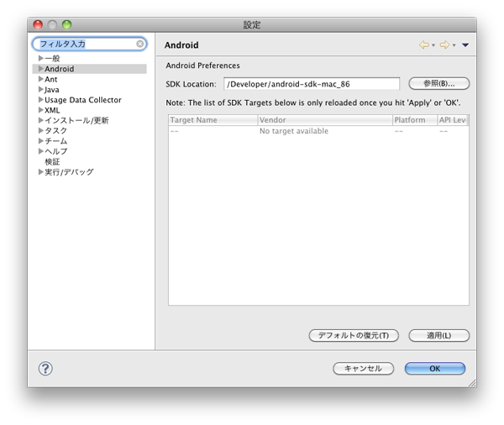Select the 検証 category
The image size is (504, 425).
52,162
